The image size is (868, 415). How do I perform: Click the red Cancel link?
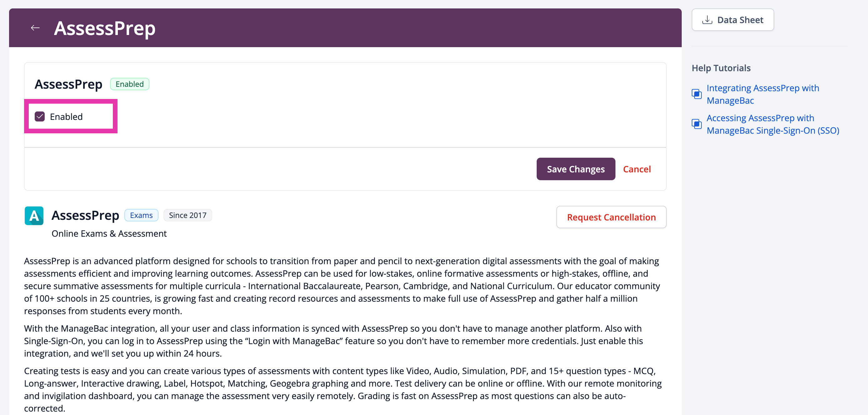point(636,169)
